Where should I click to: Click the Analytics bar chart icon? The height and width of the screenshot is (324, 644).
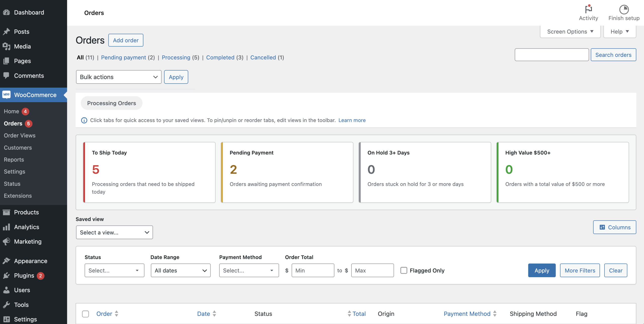point(7,227)
